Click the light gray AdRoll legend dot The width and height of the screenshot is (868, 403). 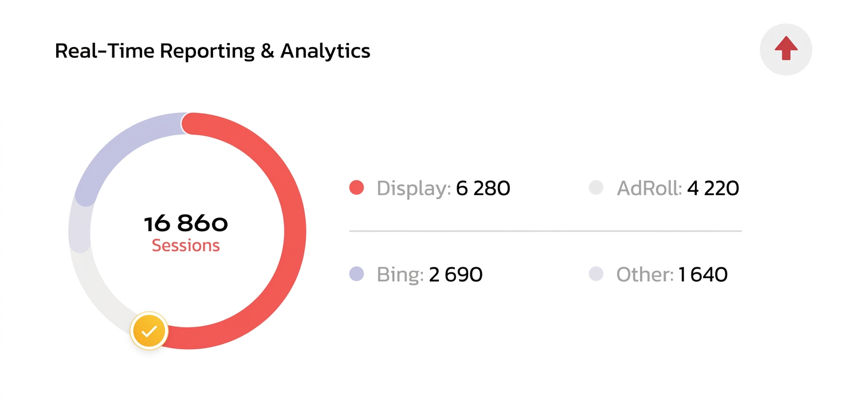coord(596,188)
